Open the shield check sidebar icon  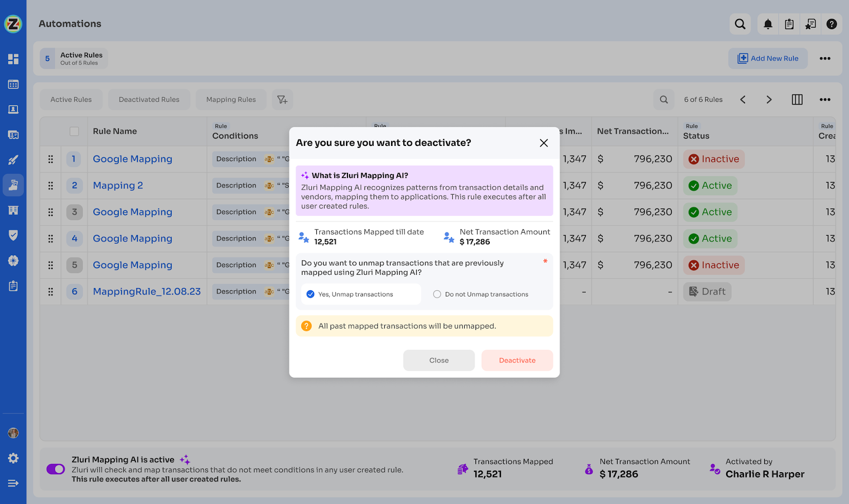click(x=13, y=235)
